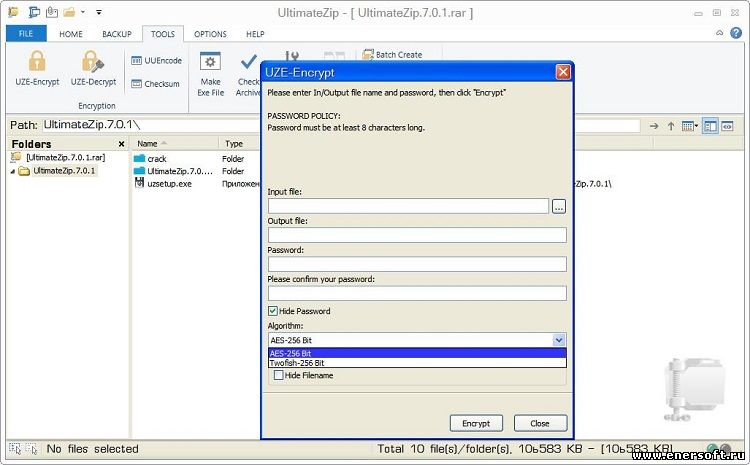
Task: Click the second selection icon in status bar
Action: click(x=32, y=449)
